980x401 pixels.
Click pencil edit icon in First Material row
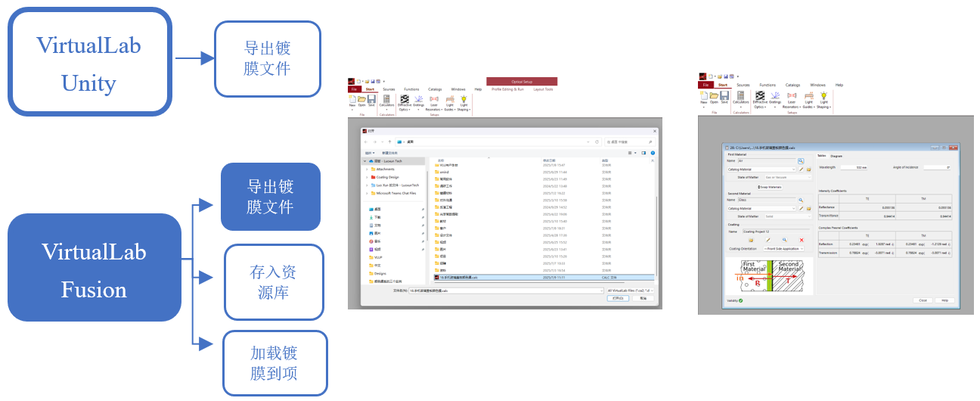click(x=801, y=169)
